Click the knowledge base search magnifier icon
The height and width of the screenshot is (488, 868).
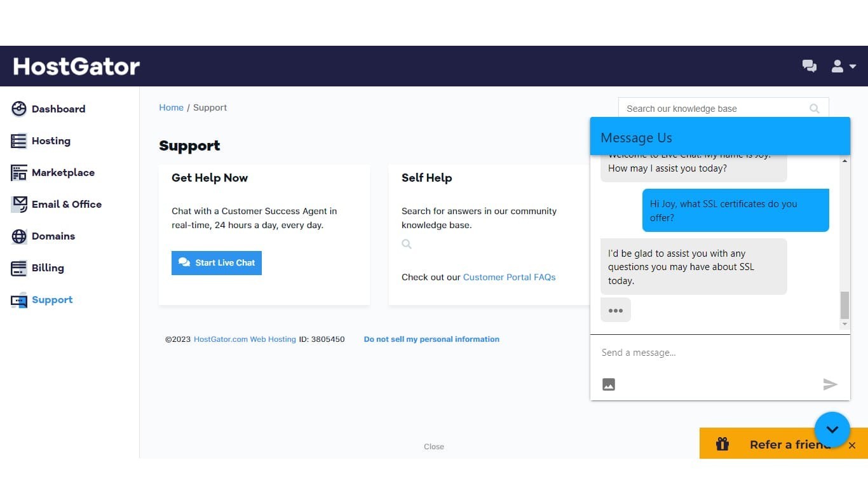coord(815,109)
